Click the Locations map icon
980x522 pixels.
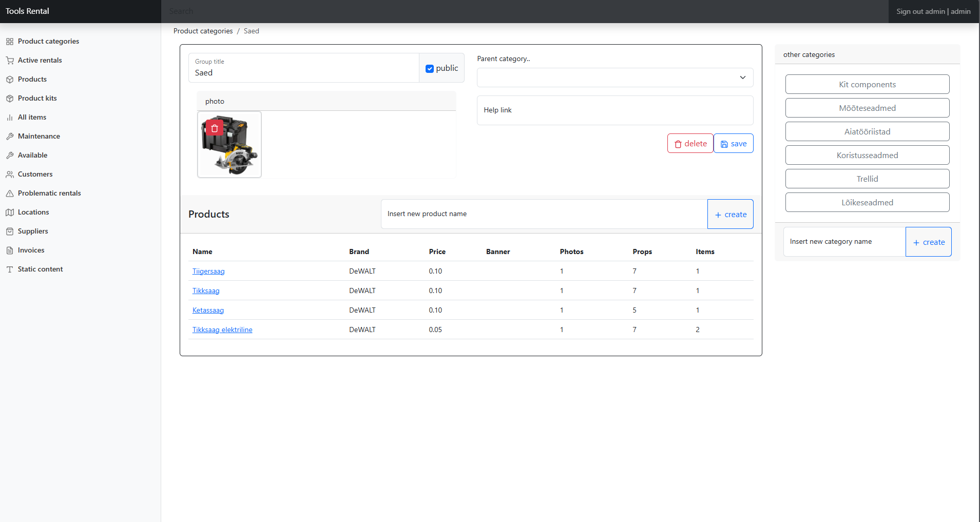[10, 212]
